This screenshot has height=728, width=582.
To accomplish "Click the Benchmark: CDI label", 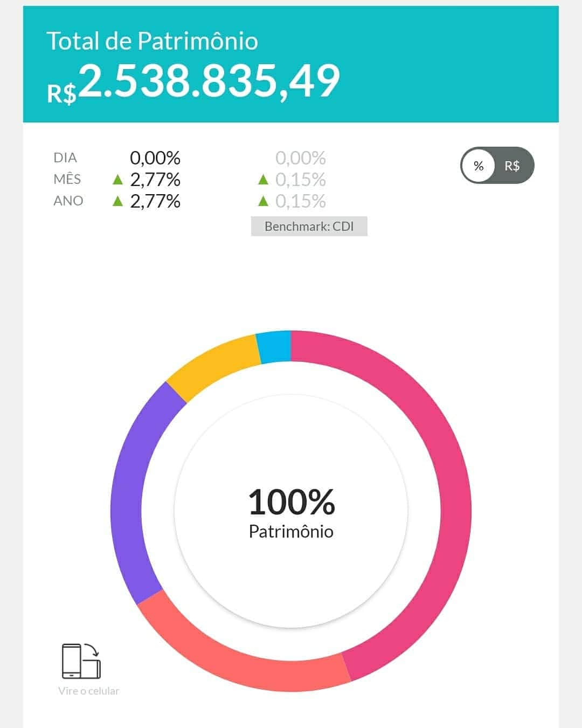I will point(309,226).
